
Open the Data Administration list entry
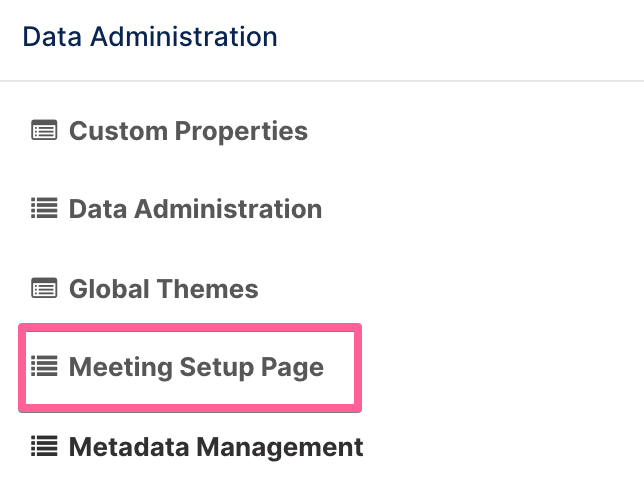pos(196,209)
